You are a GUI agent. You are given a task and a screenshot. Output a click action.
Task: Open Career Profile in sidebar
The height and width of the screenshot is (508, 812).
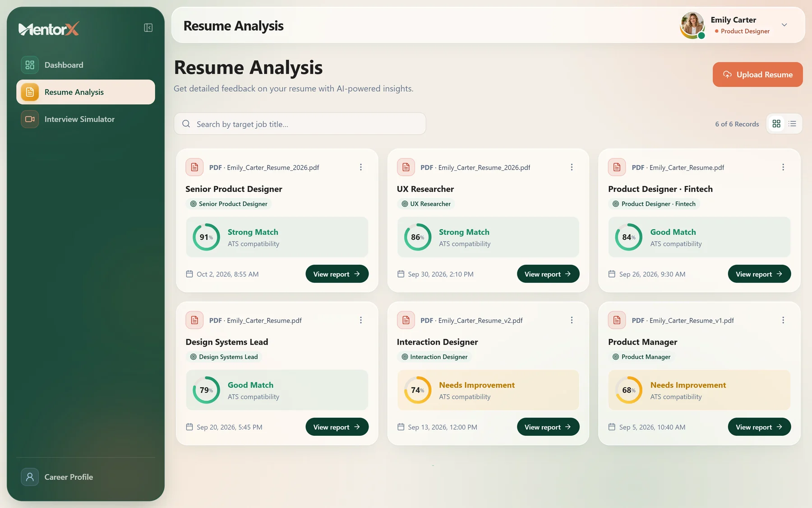86,477
